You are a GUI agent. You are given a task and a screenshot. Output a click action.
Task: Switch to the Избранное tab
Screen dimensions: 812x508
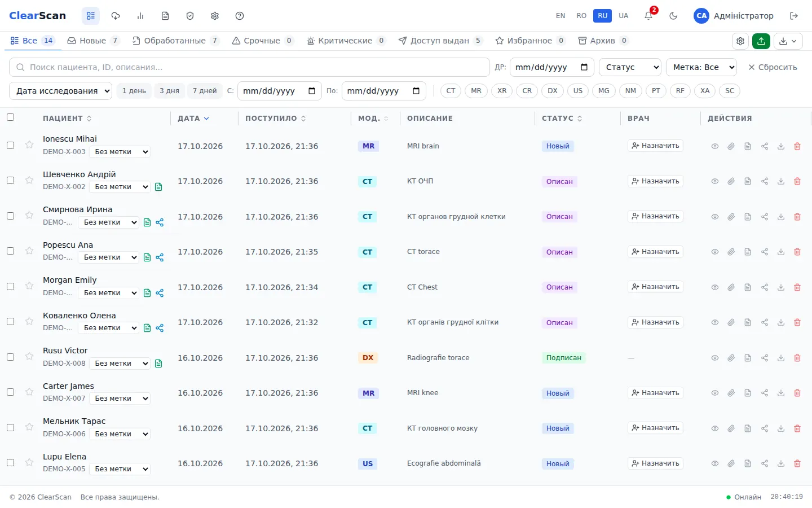click(530, 41)
